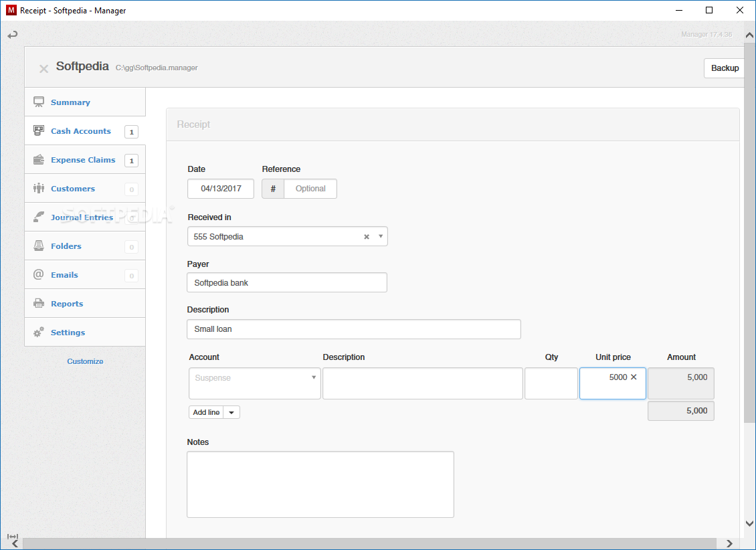This screenshot has height=550, width=756.
Task: Open the Folders tab
Action: (85, 246)
